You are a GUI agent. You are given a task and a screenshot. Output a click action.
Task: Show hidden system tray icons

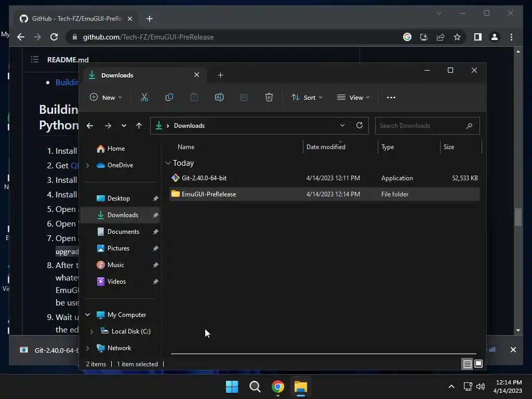pyautogui.click(x=451, y=387)
